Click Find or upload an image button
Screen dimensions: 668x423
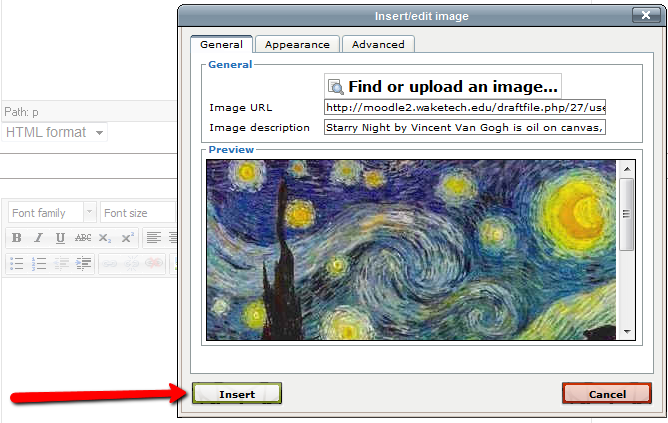tap(443, 86)
